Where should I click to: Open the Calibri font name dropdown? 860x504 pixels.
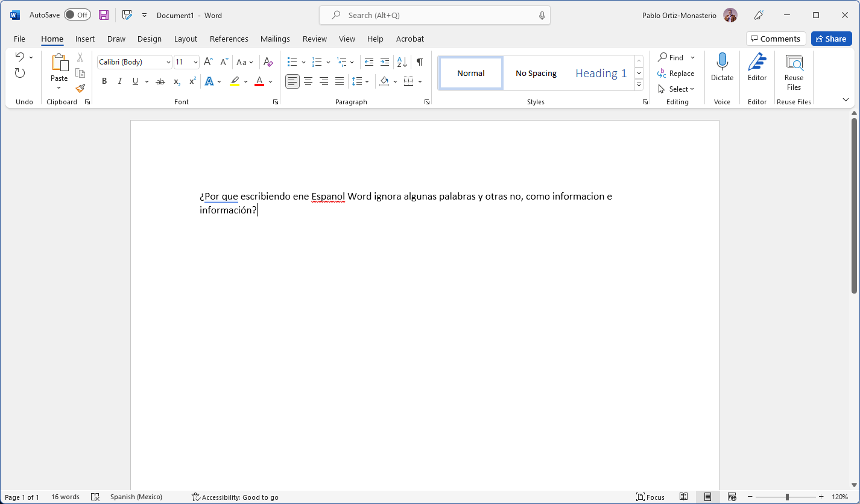(x=168, y=62)
